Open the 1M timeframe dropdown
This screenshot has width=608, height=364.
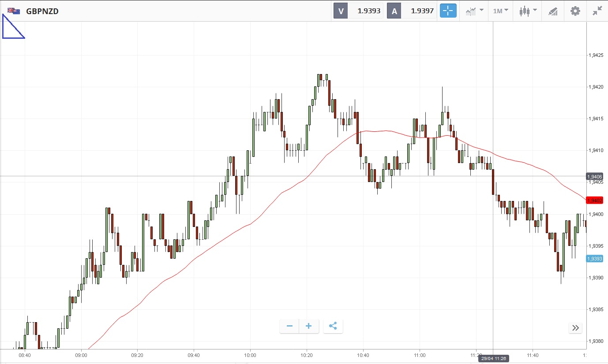(500, 11)
